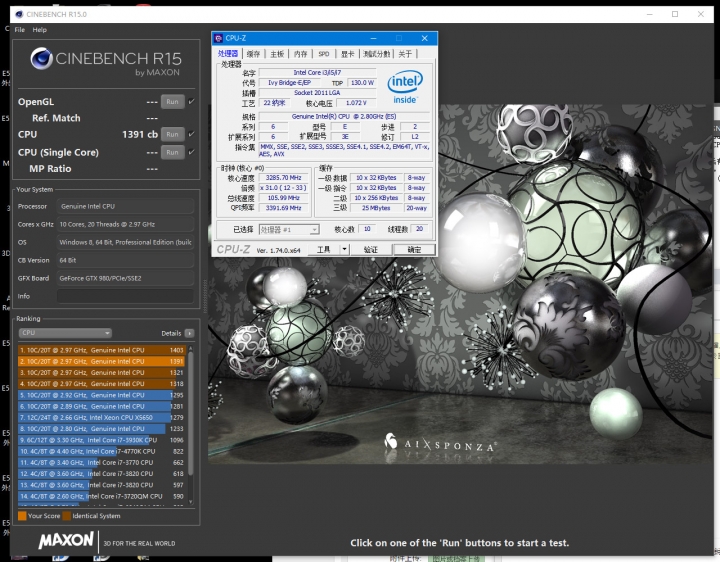This screenshot has width=720, height=562.
Task: Select ranking entry 3 with score 1321
Action: pos(101,373)
